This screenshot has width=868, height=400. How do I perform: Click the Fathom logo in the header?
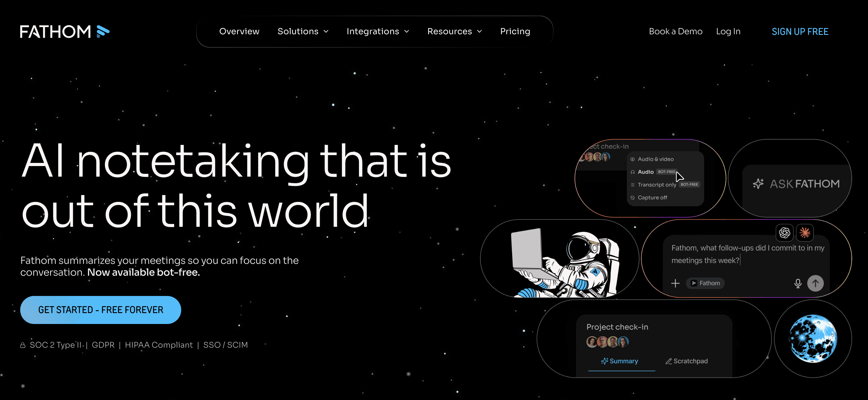65,31
